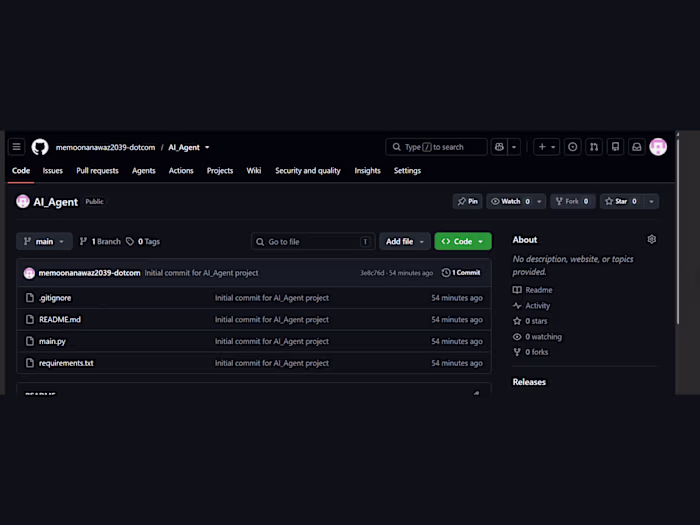
Task: Open the pull requests icon in header
Action: pos(594,147)
